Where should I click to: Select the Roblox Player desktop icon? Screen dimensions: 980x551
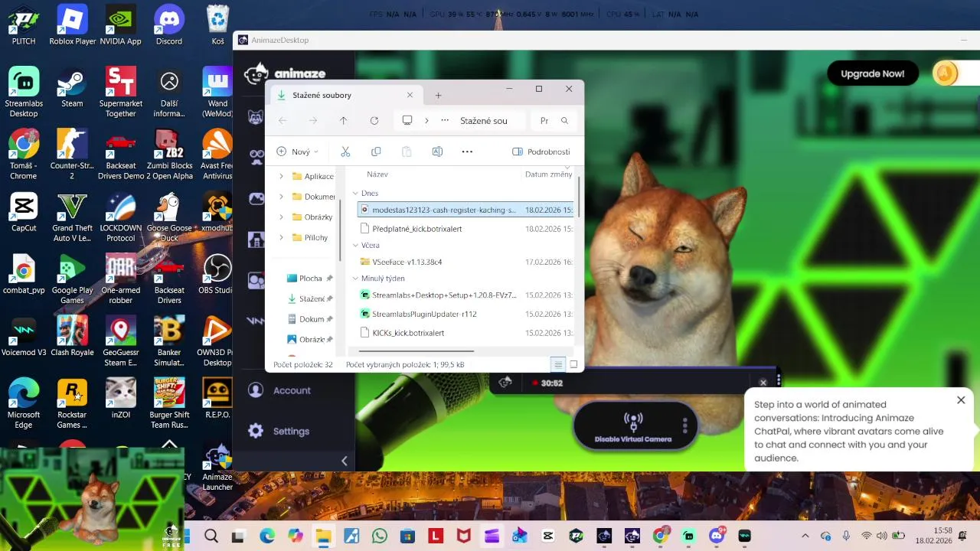[x=72, y=25]
